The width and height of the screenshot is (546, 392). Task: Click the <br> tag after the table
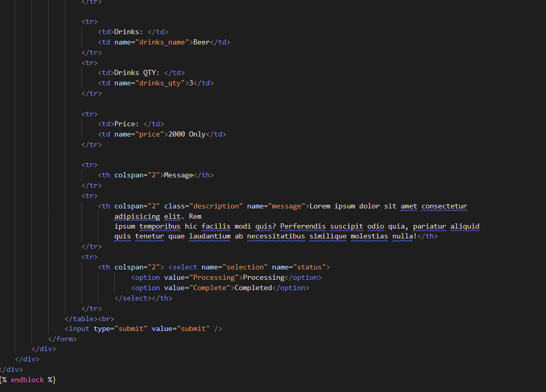[x=106, y=319]
